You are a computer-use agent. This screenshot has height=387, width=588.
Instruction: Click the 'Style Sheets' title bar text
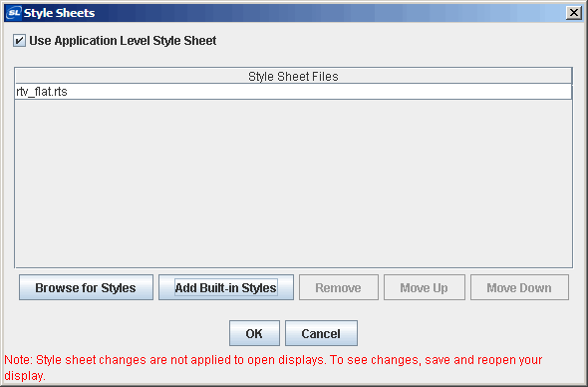pyautogui.click(x=59, y=13)
